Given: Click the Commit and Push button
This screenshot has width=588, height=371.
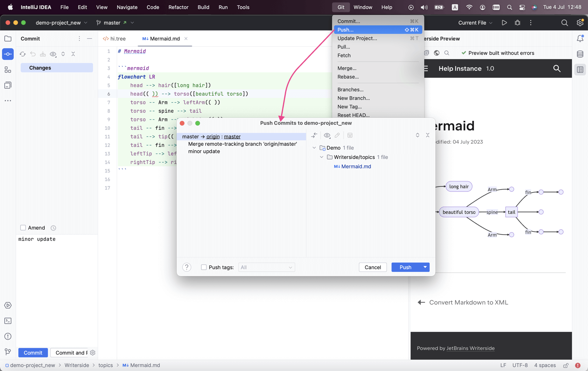Looking at the screenshot, I should click(70, 353).
